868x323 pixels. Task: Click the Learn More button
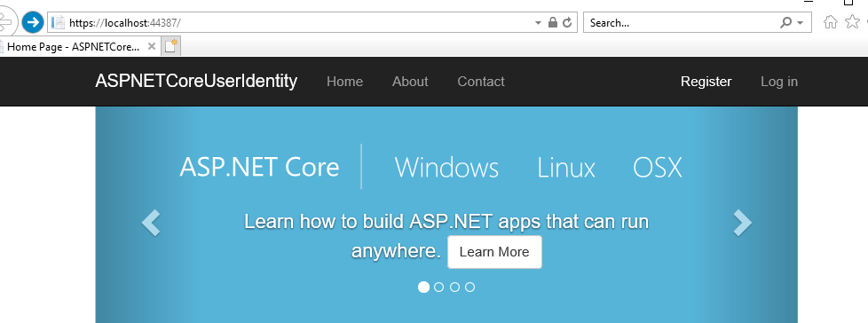(x=494, y=252)
